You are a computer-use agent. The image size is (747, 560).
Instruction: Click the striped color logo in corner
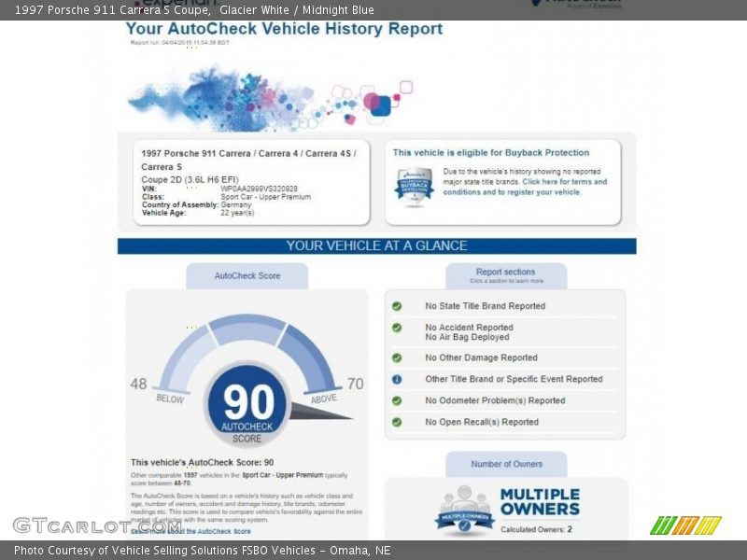685,525
